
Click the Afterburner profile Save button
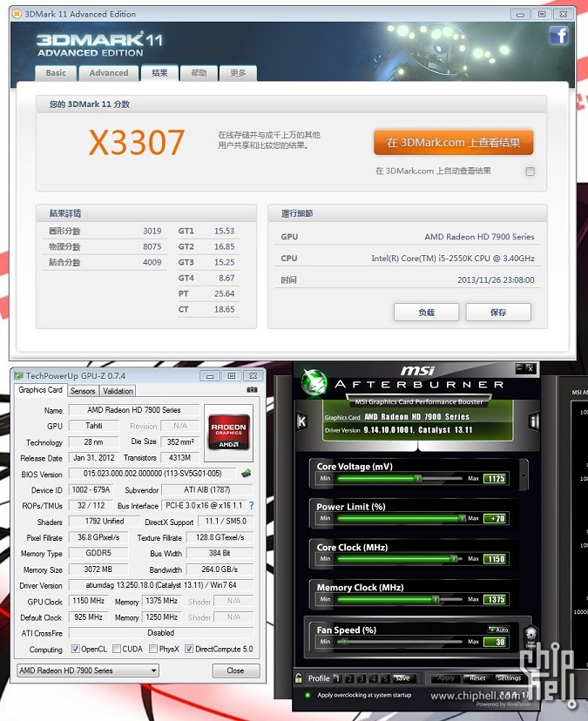pos(402,678)
